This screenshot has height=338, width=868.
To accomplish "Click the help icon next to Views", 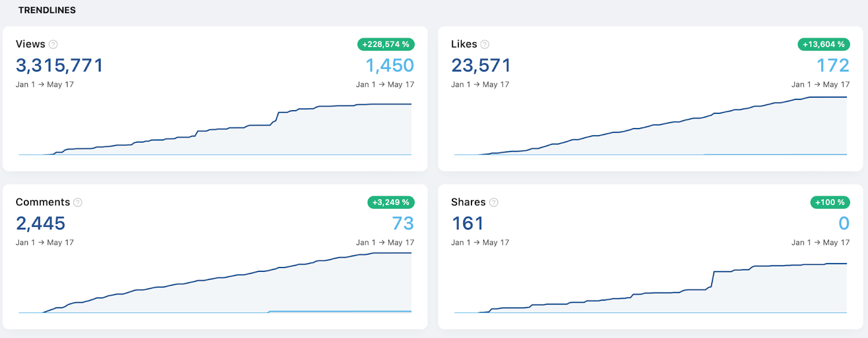I will click(53, 44).
